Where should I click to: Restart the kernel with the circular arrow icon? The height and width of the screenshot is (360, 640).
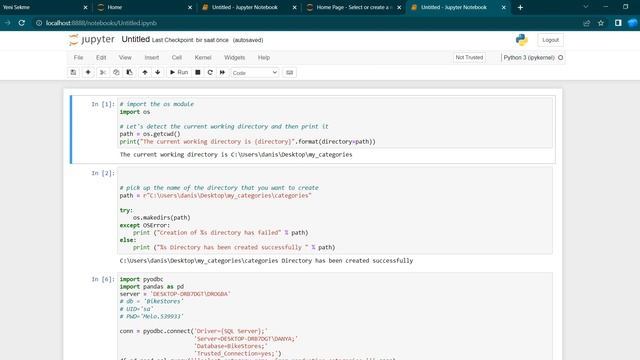coord(210,73)
